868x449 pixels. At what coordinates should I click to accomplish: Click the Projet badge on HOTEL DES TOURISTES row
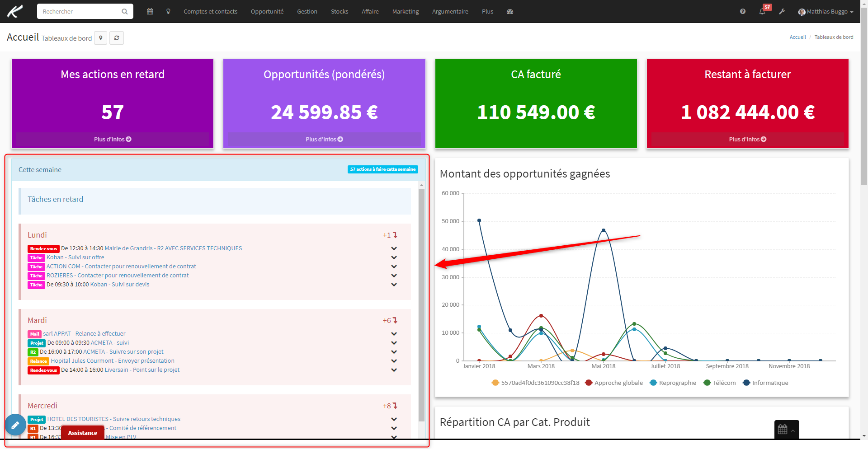coord(37,419)
